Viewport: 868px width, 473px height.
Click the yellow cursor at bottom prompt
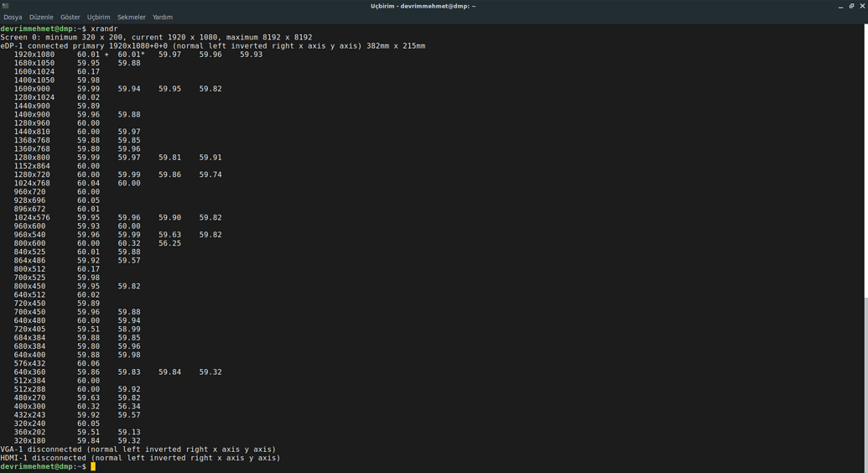93,466
